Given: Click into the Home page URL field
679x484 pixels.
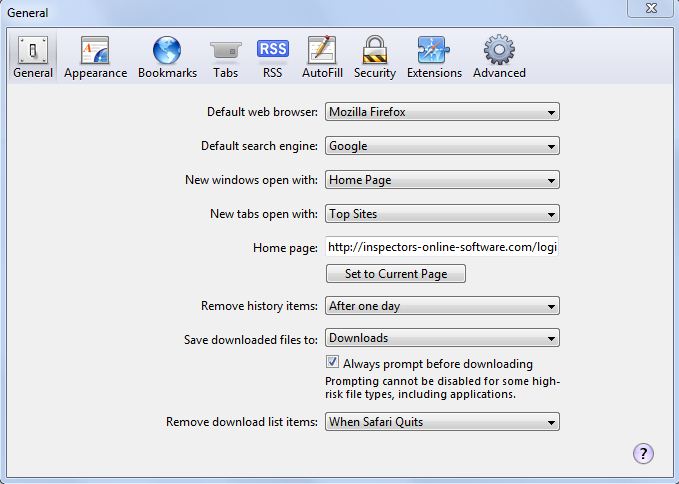Looking at the screenshot, I should coord(442,247).
